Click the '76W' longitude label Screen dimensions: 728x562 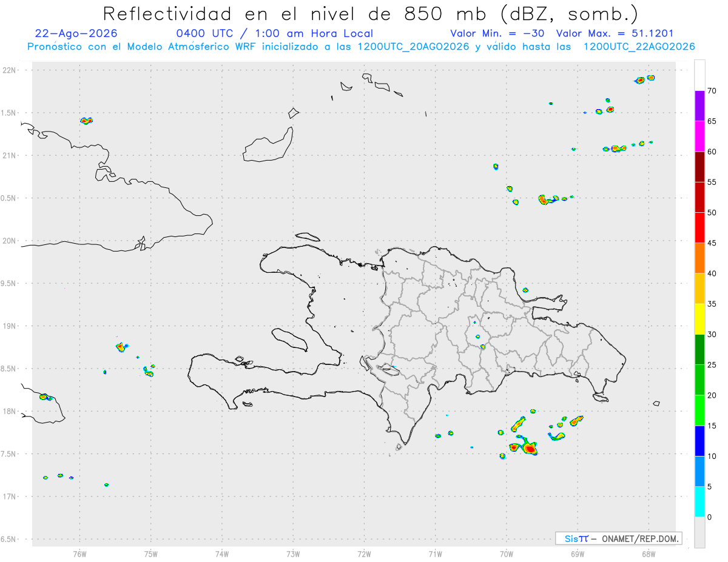pyautogui.click(x=79, y=554)
